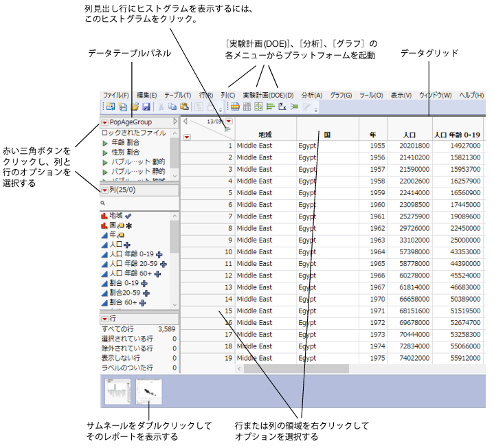Screen dimensions: 494x448
Task: Select the 年 column header
Action: coord(373,135)
